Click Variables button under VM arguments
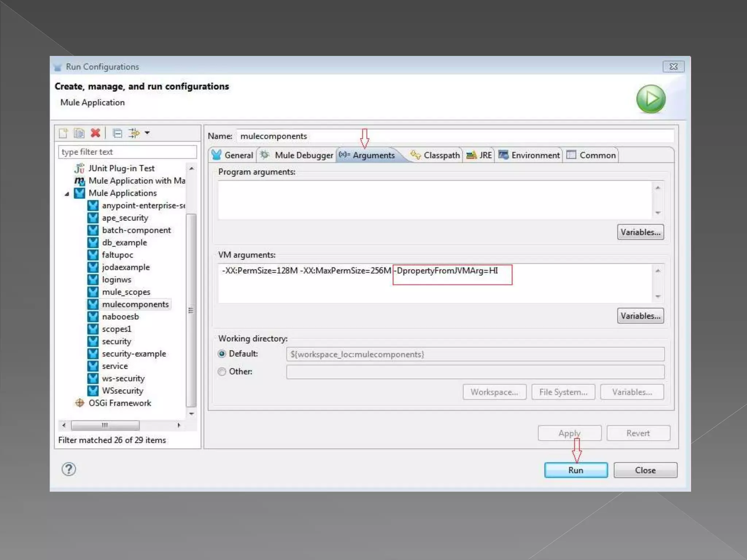This screenshot has height=560, width=747. pos(640,316)
